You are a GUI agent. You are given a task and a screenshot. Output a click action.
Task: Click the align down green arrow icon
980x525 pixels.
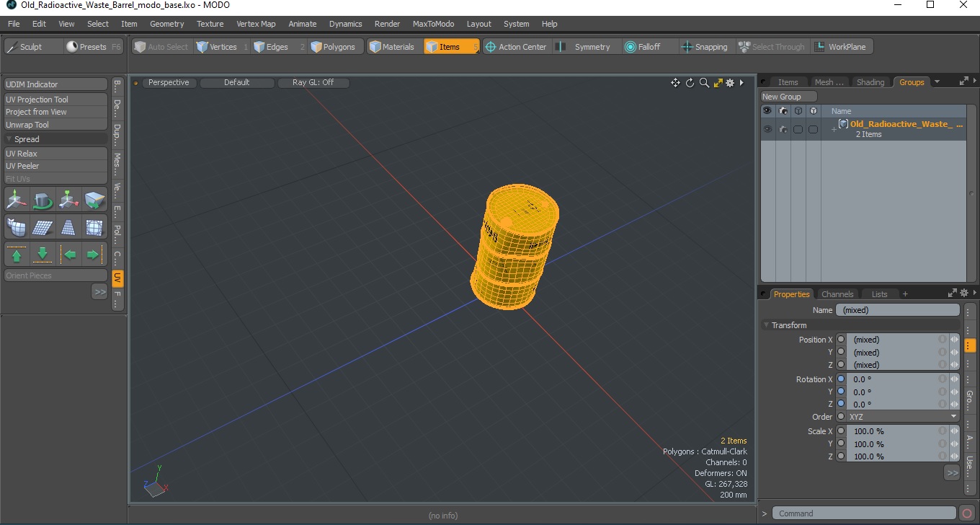click(43, 255)
